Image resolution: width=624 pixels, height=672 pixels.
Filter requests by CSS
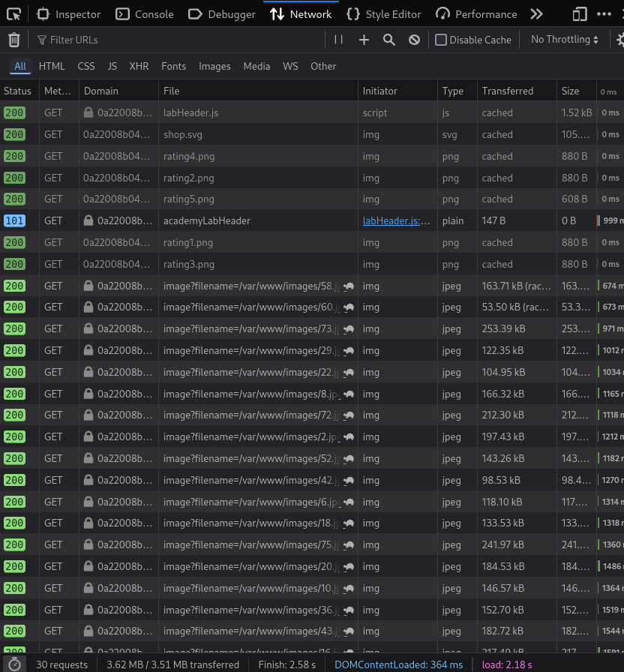pyautogui.click(x=86, y=66)
